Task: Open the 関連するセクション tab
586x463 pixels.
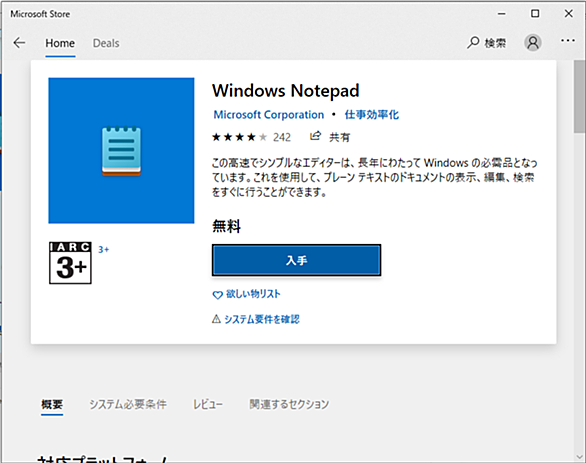Action: point(289,404)
